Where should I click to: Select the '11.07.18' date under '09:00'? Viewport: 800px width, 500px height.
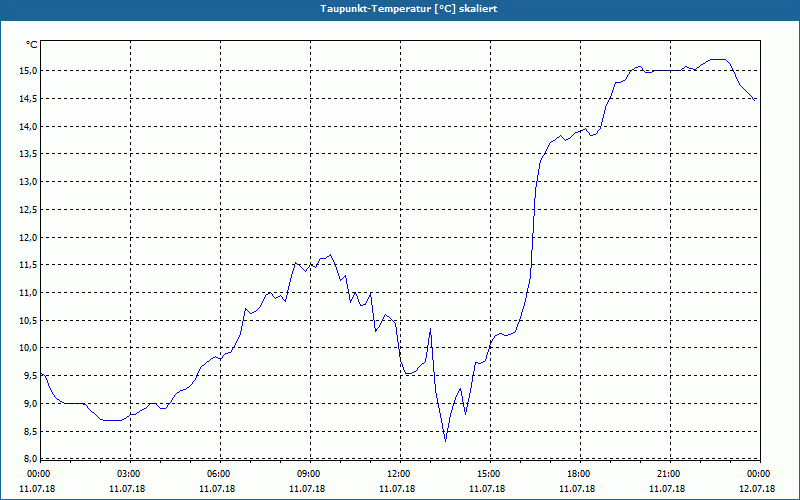point(308,489)
